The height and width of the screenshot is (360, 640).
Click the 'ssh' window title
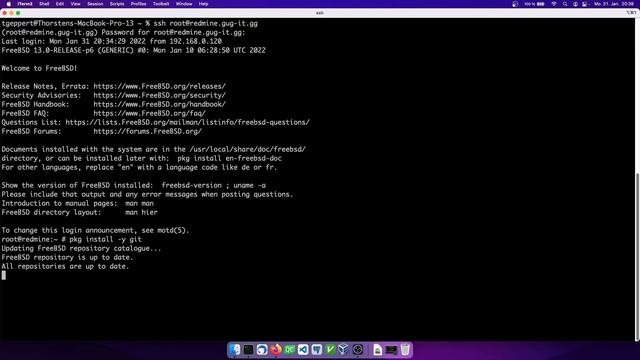(x=320, y=13)
